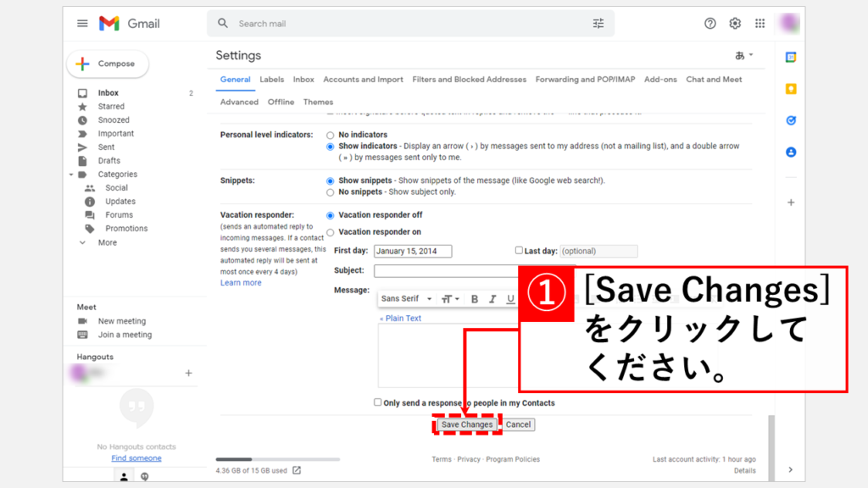
Task: Open the Forwarding and POP/IMAP tab
Action: pos(585,80)
